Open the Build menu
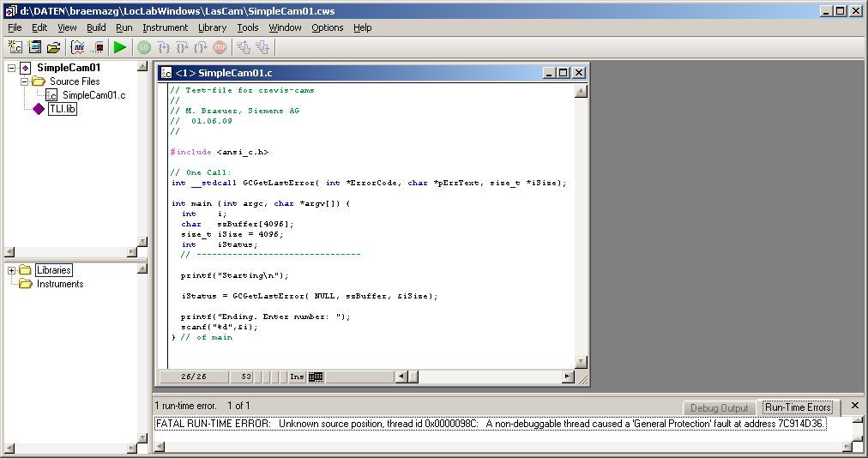The height and width of the screenshot is (458, 868). pos(96,27)
